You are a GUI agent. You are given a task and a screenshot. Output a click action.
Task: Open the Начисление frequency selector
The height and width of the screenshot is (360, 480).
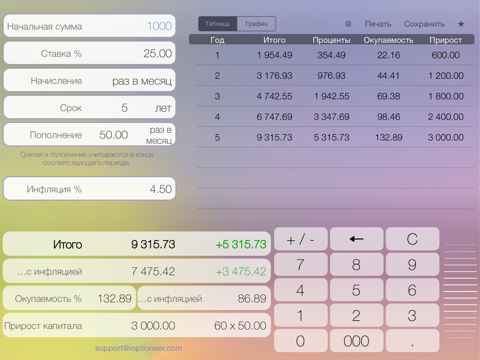[89, 80]
